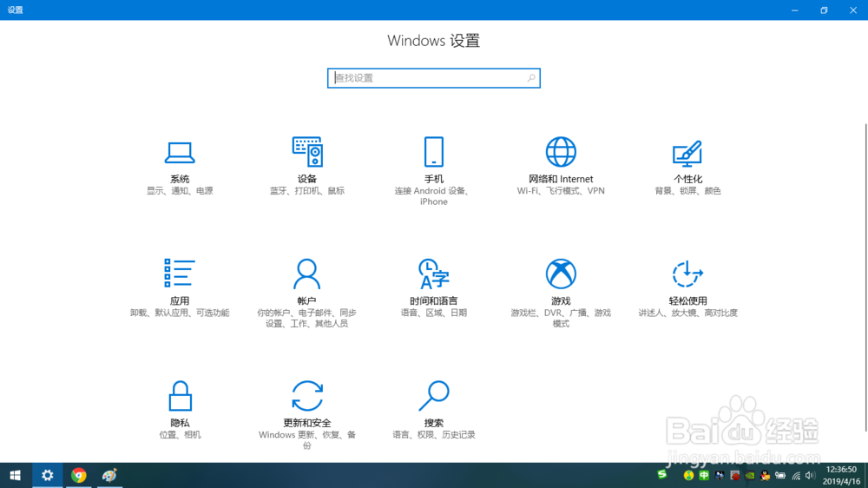Launch Google Chrome from the taskbar
Screen dimensions: 868x488
(x=79, y=475)
